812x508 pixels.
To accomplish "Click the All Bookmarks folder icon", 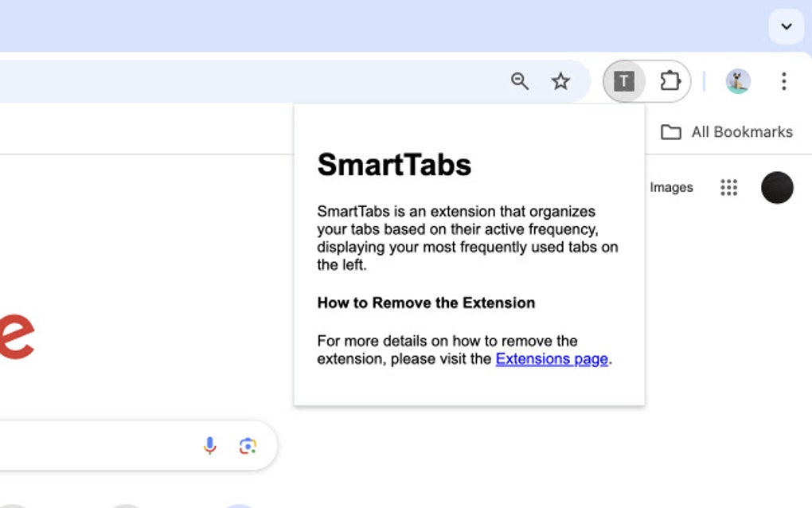I will (670, 131).
